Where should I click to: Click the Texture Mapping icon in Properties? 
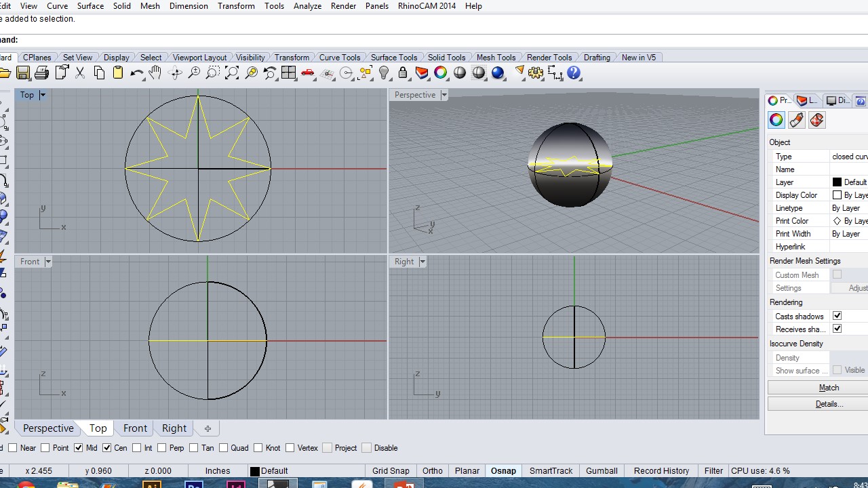(816, 120)
